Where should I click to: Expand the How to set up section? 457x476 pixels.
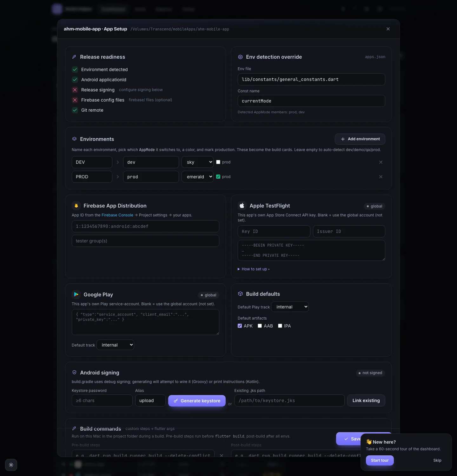click(254, 269)
